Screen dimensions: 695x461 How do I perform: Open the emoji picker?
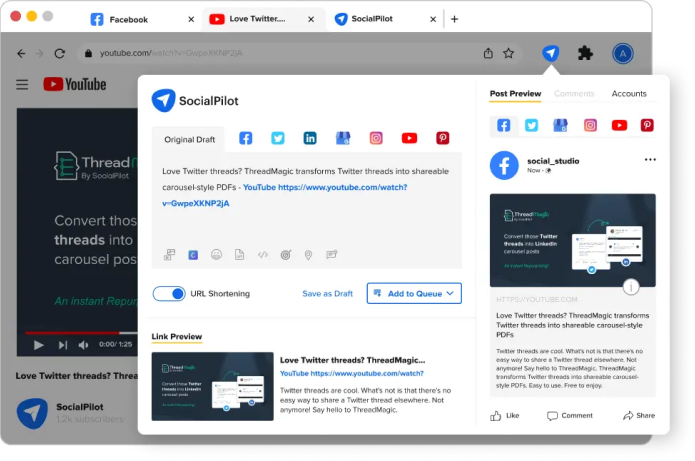click(216, 254)
